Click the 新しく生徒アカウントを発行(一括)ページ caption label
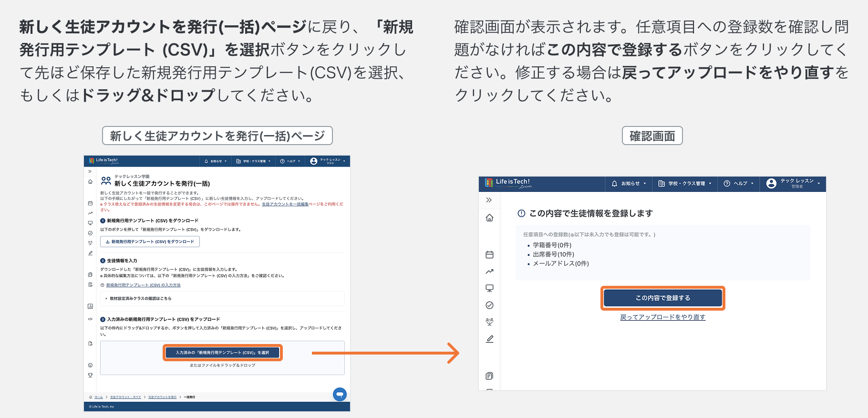Image resolution: width=868 pixels, height=418 pixels. coord(217,136)
